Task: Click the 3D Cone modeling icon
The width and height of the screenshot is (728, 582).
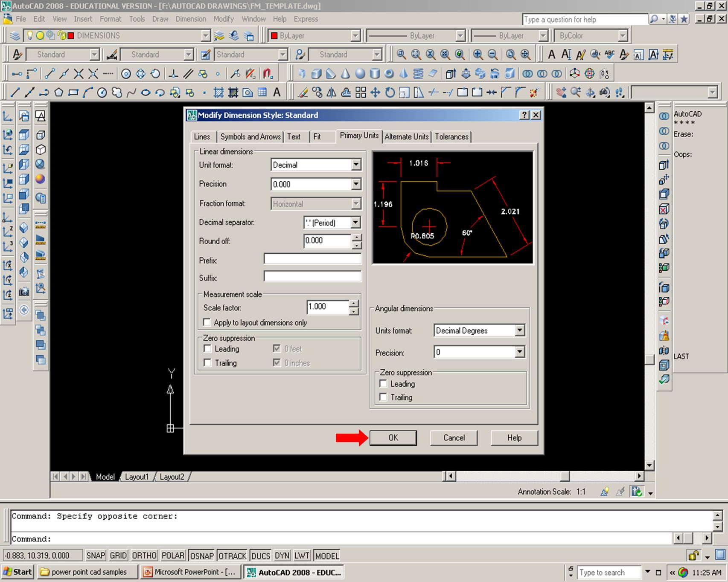Action: 346,74
